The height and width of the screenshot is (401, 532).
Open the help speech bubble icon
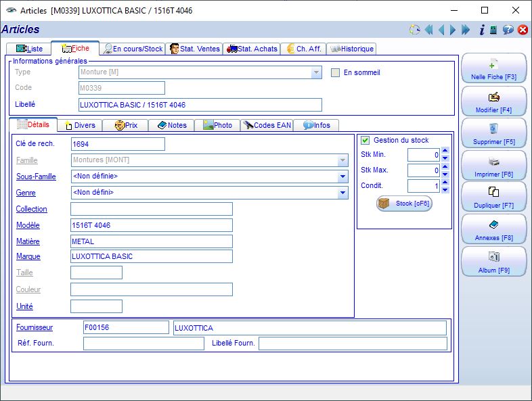[508, 30]
